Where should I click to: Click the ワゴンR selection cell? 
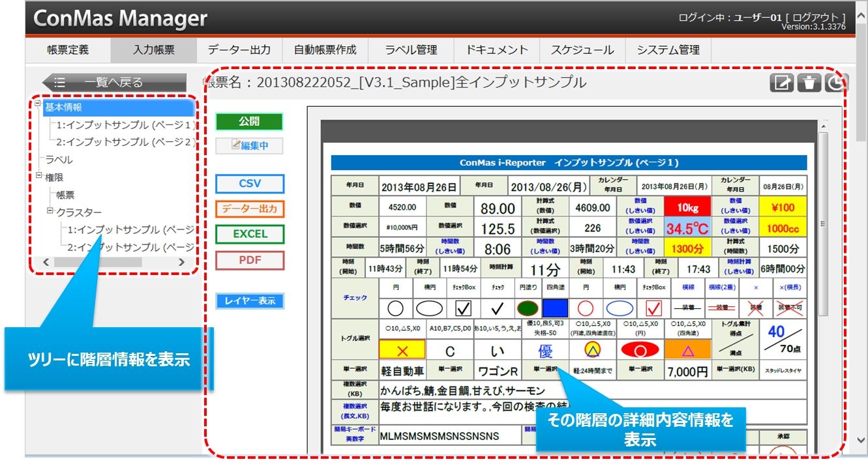click(x=498, y=371)
